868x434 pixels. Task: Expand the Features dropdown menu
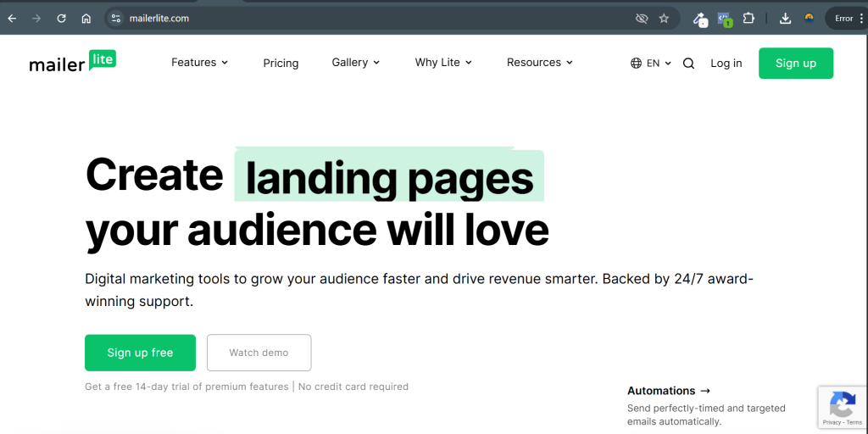tap(199, 63)
